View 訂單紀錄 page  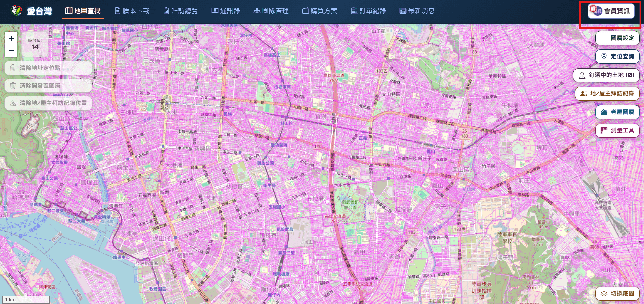click(368, 11)
